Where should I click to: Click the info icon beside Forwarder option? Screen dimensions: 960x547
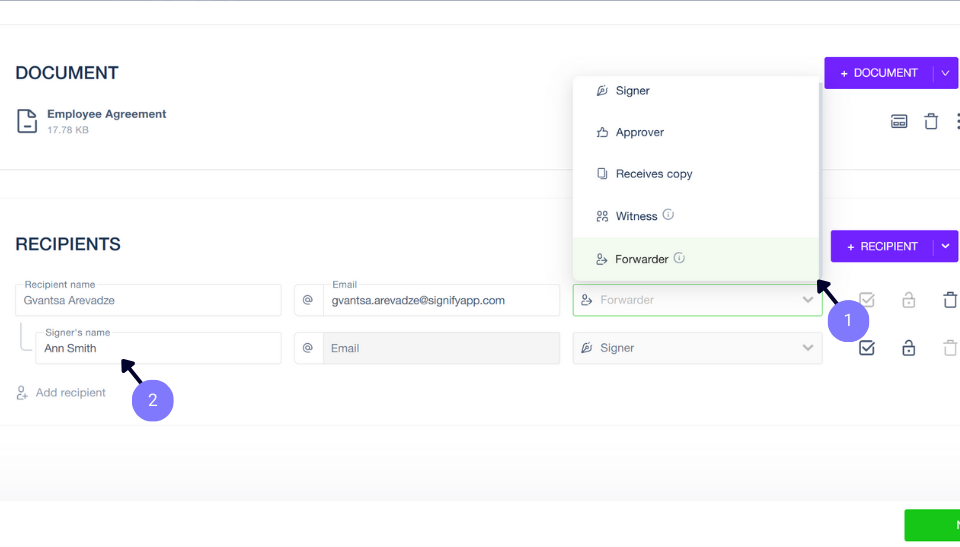(x=679, y=258)
